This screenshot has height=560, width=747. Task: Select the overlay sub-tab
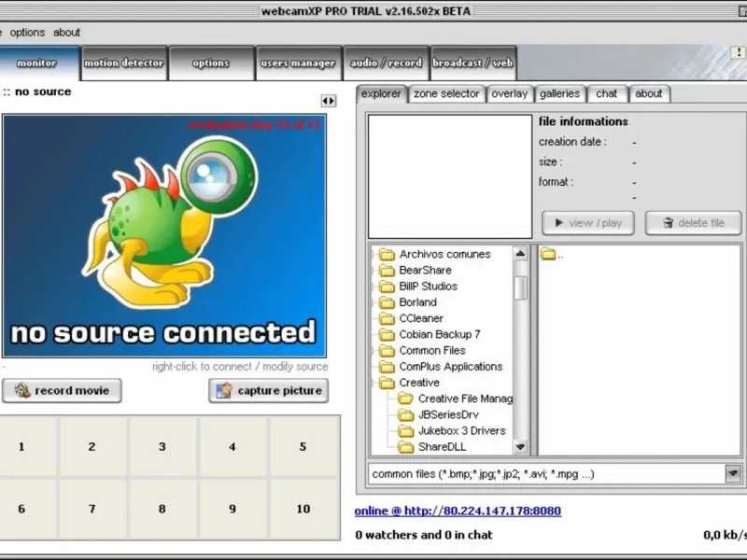[x=509, y=94]
